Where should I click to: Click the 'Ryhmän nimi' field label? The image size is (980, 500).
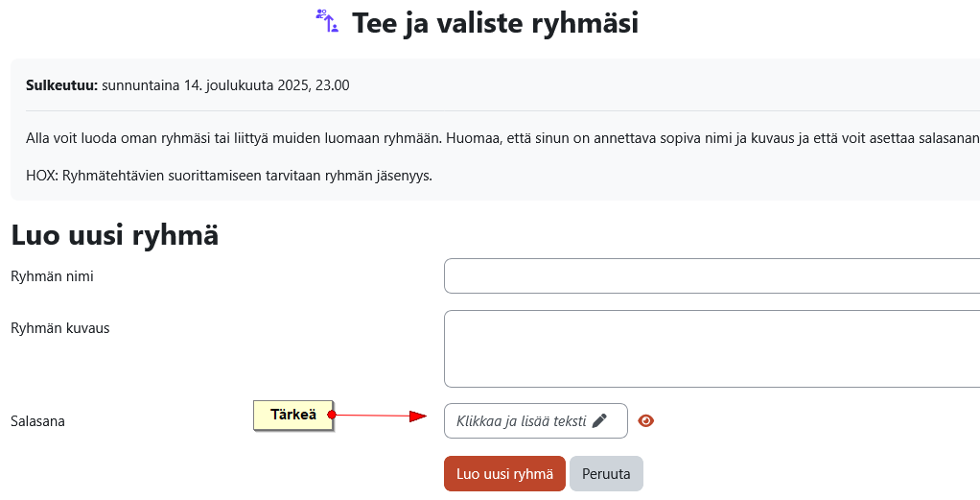click(x=52, y=276)
